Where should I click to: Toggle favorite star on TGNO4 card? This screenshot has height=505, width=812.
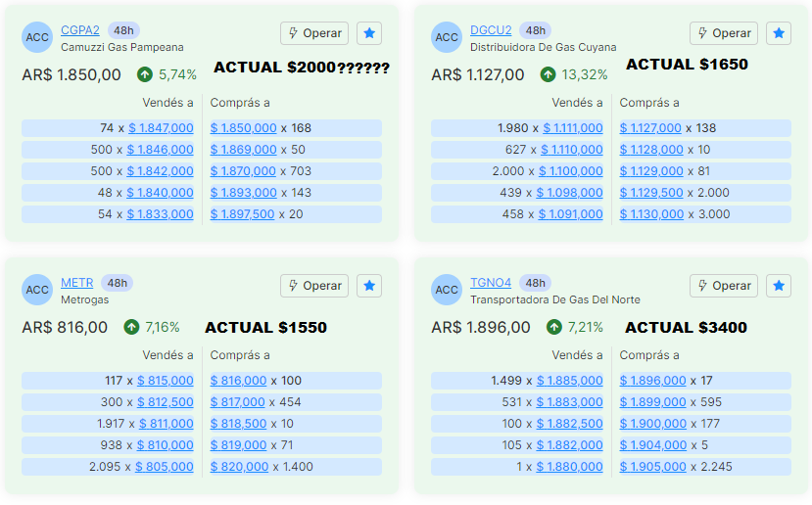pos(779,286)
